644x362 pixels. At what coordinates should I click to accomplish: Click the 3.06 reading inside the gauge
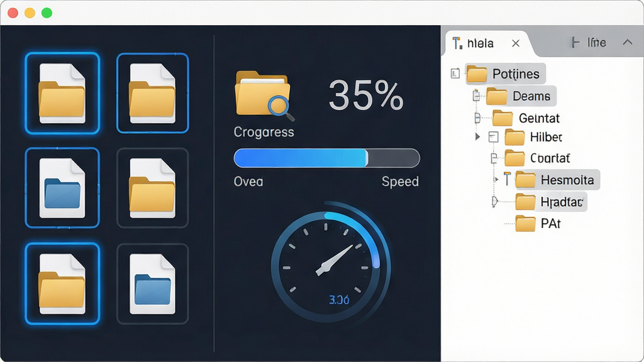pos(339,300)
